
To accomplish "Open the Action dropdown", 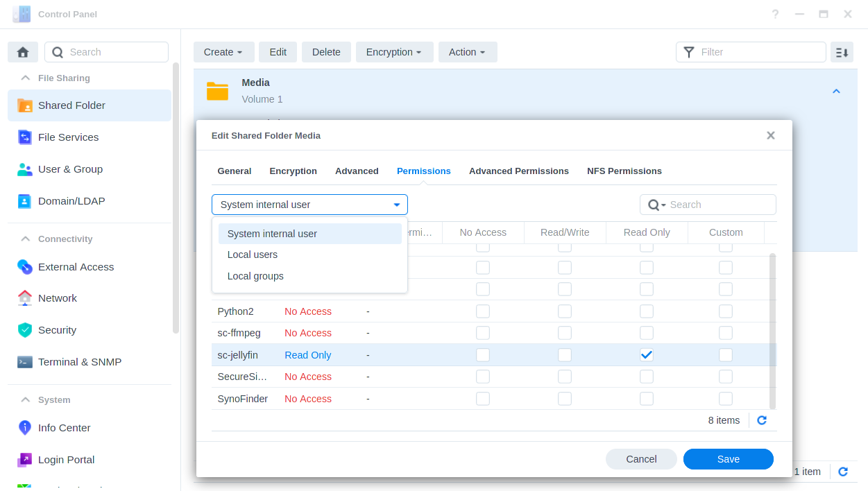I will pos(468,52).
